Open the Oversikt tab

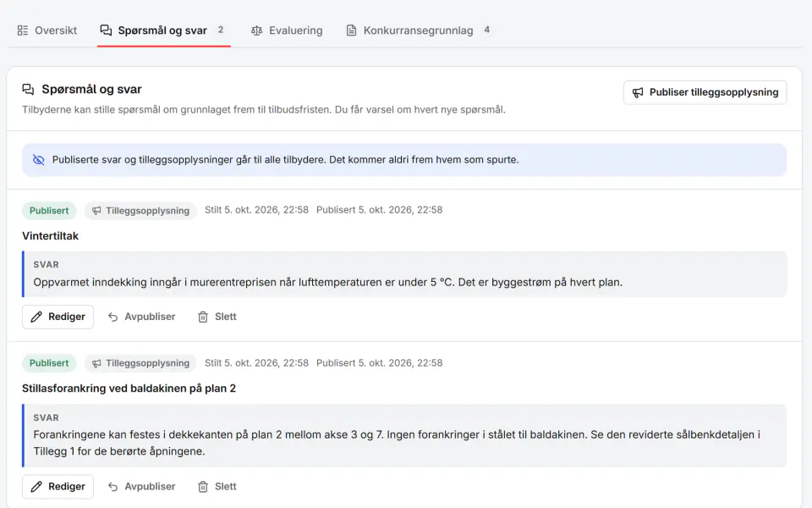tap(47, 30)
